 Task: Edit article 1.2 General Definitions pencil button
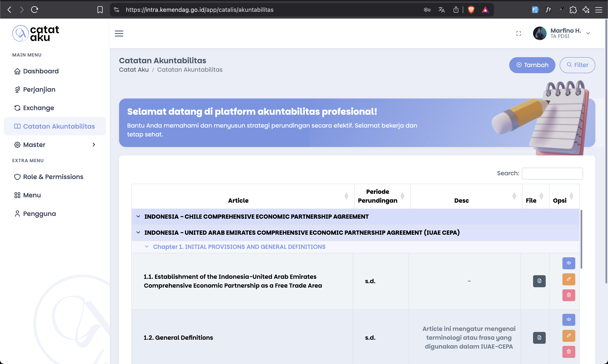[x=569, y=336]
